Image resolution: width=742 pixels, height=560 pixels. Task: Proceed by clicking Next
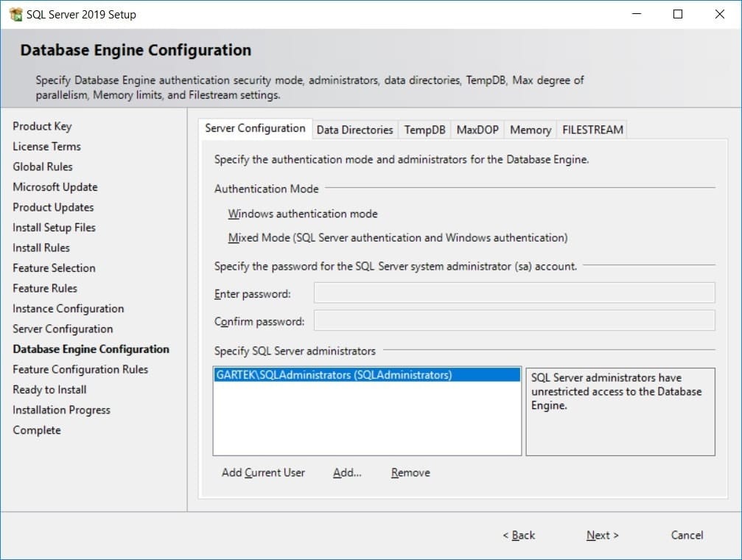tap(602, 536)
